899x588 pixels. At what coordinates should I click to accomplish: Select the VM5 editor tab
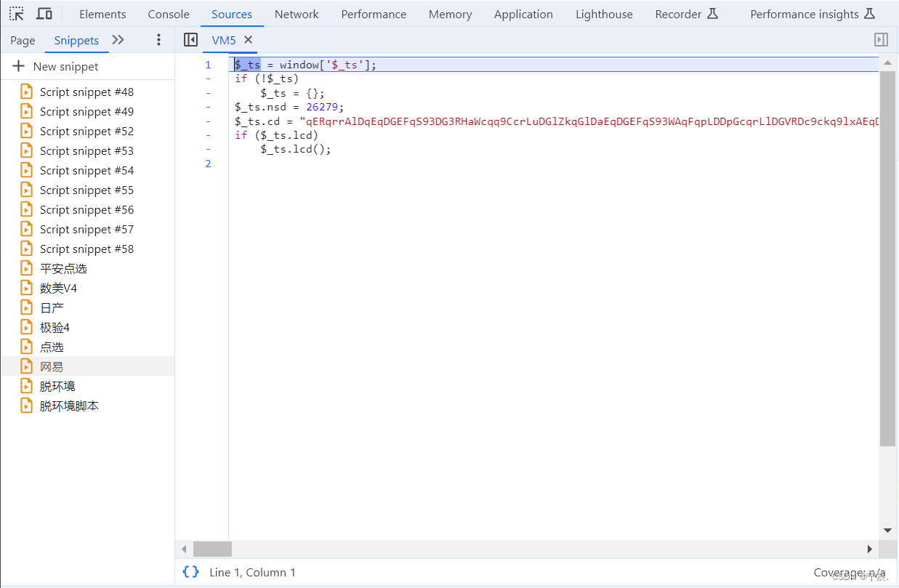click(x=224, y=40)
